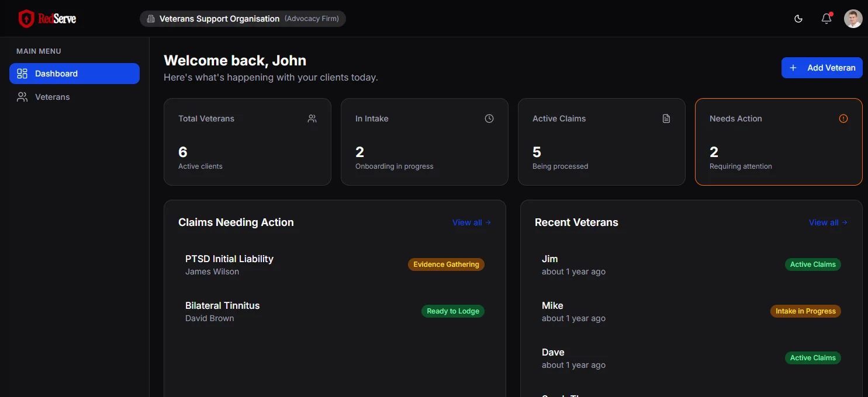Screen dimensions: 868x397
Task: Open the Bilateral Tinnitus claim for David Brown
Action: [x=222, y=305]
